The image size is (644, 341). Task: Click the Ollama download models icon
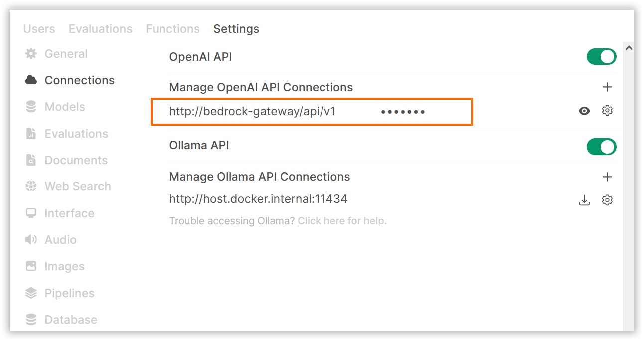point(584,200)
